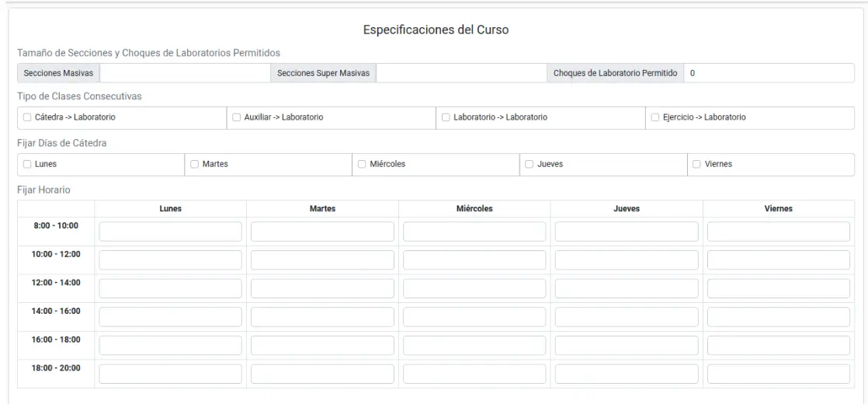Viewport: 868px width, 411px height.
Task: Click the Secciones Masivas input field
Action: coord(185,73)
